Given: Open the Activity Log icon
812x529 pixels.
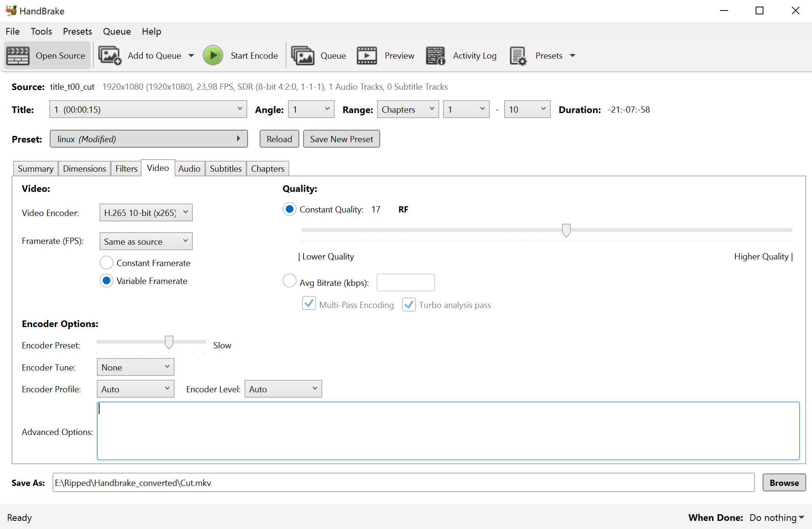Looking at the screenshot, I should point(435,56).
